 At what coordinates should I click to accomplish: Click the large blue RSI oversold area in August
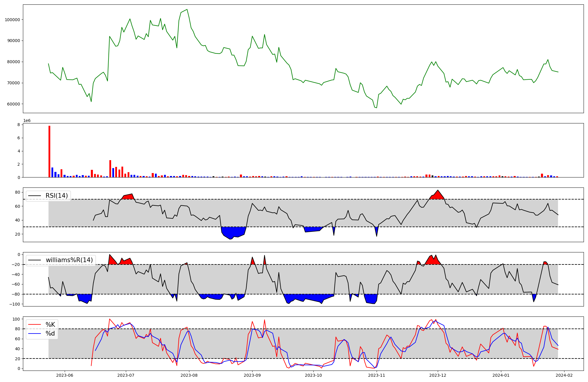[233, 232]
